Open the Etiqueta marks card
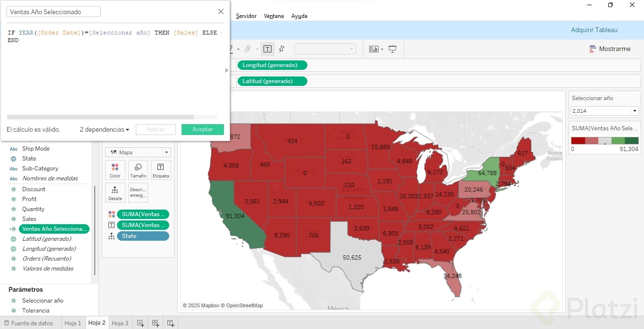Viewport: 644px width, 329px height. 161,170
